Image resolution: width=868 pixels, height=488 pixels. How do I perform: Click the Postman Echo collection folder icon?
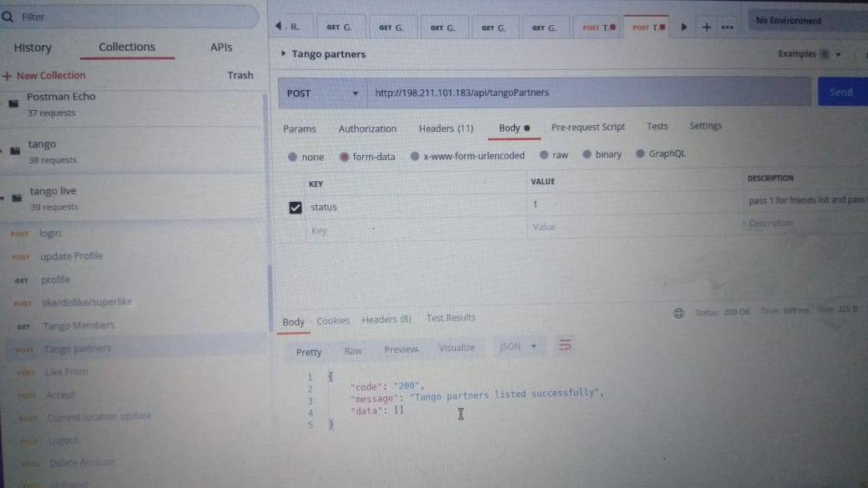pyautogui.click(x=13, y=104)
